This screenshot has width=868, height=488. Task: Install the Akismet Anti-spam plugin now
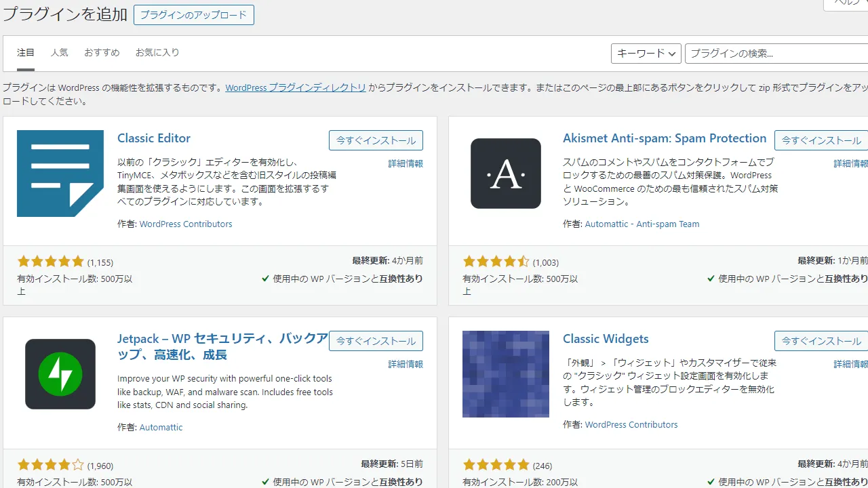point(821,140)
